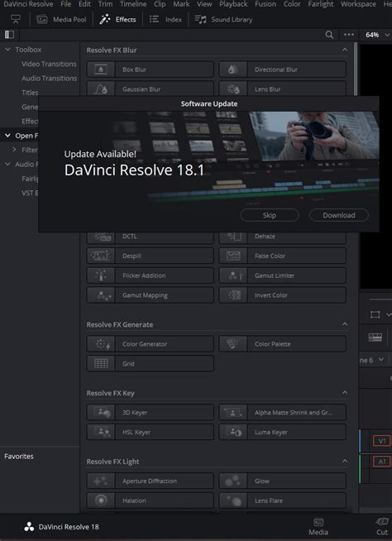The height and width of the screenshot is (541, 392).
Task: Click the Gamut Mapping effect icon
Action: (x=100, y=295)
